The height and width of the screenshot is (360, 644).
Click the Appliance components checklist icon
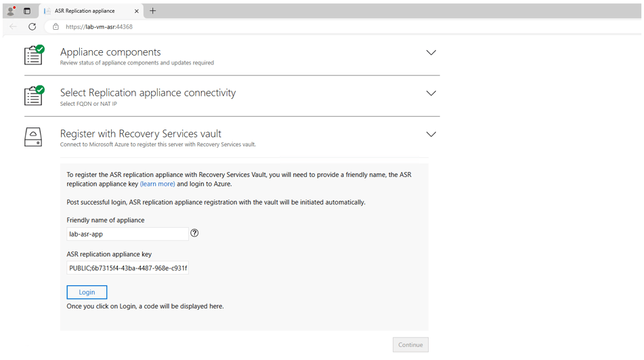coord(34,55)
